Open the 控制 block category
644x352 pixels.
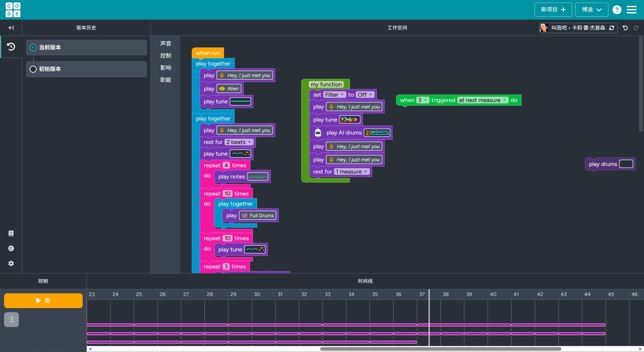(x=165, y=55)
